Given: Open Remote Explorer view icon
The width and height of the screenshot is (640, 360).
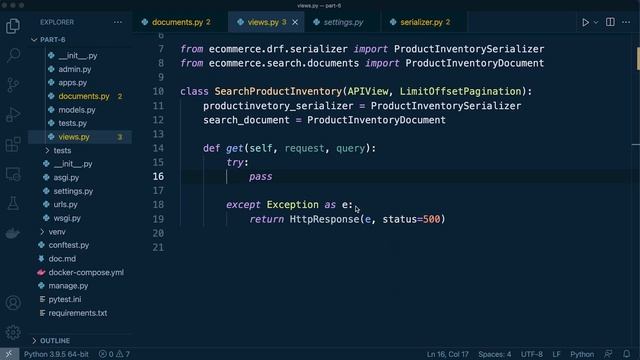Looking at the screenshot, I should click(13, 174).
